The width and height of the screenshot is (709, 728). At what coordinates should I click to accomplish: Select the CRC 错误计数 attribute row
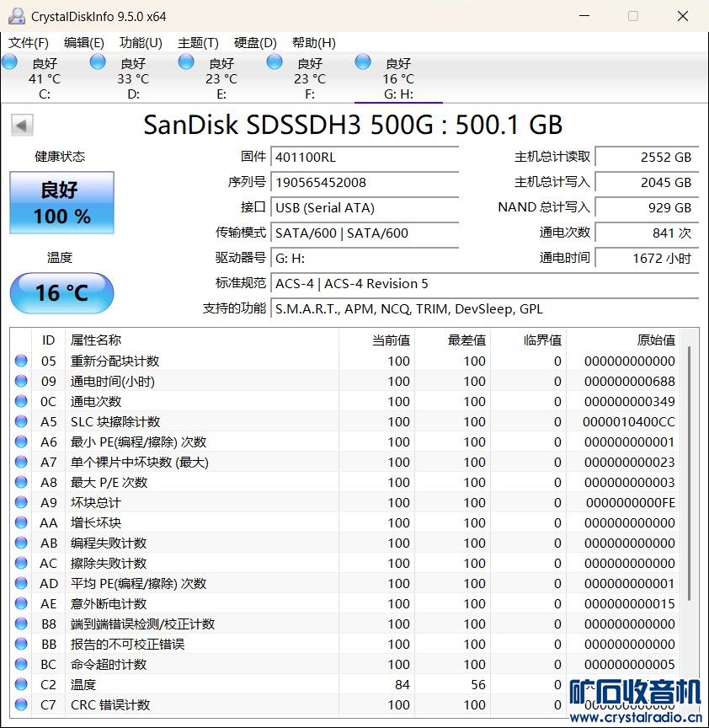(x=344, y=704)
